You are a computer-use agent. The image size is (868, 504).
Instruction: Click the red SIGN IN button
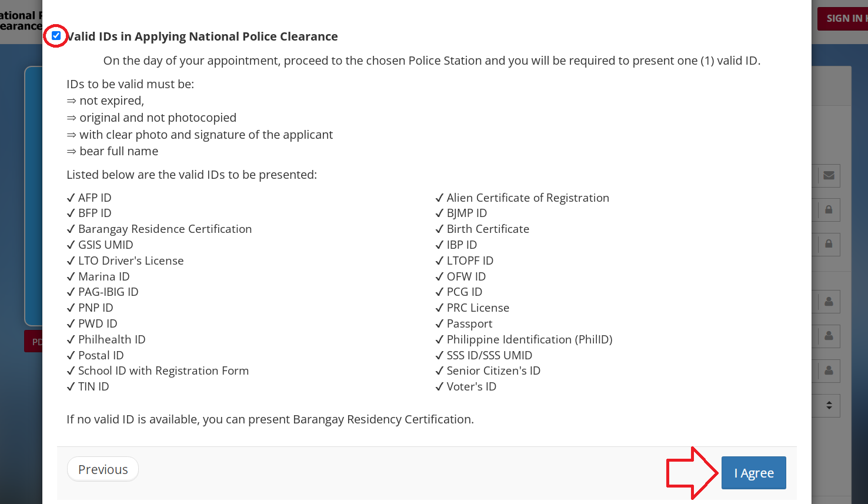[x=843, y=19]
